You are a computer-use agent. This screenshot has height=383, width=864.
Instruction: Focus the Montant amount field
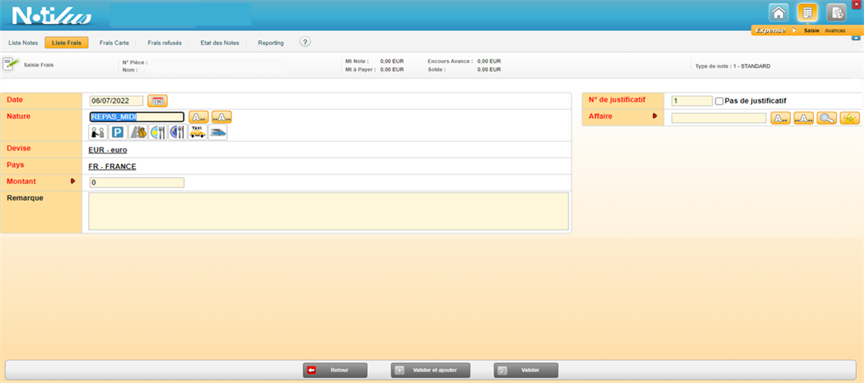click(137, 182)
